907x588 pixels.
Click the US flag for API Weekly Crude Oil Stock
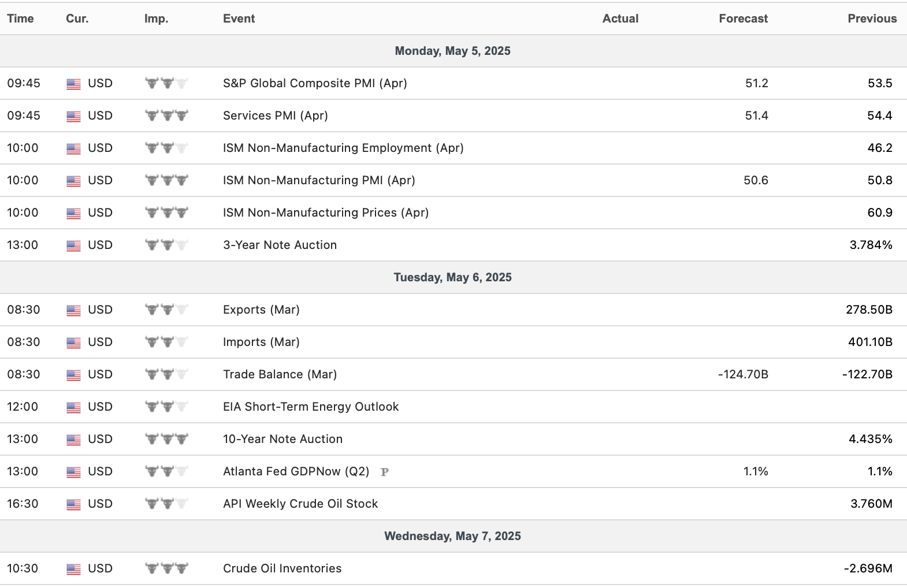(x=73, y=504)
